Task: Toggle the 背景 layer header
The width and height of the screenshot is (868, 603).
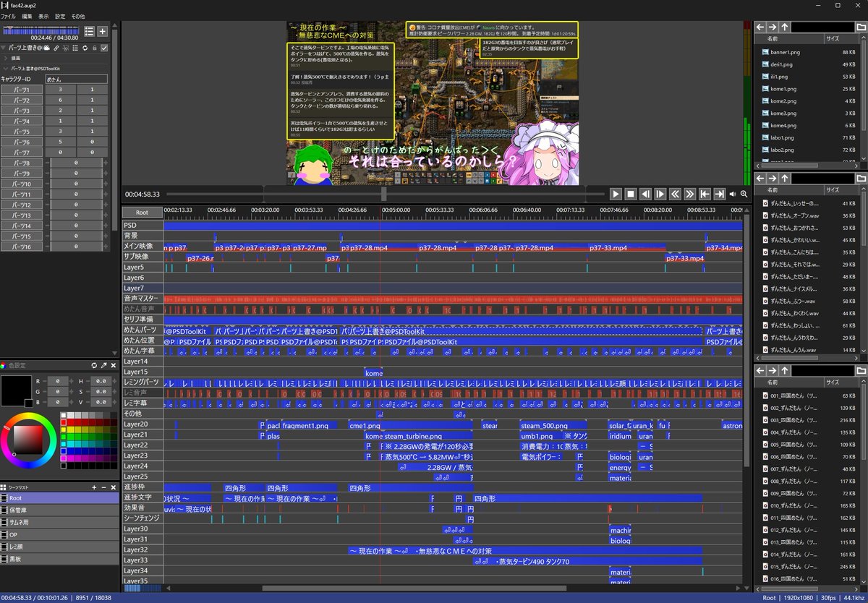Action: (x=142, y=236)
